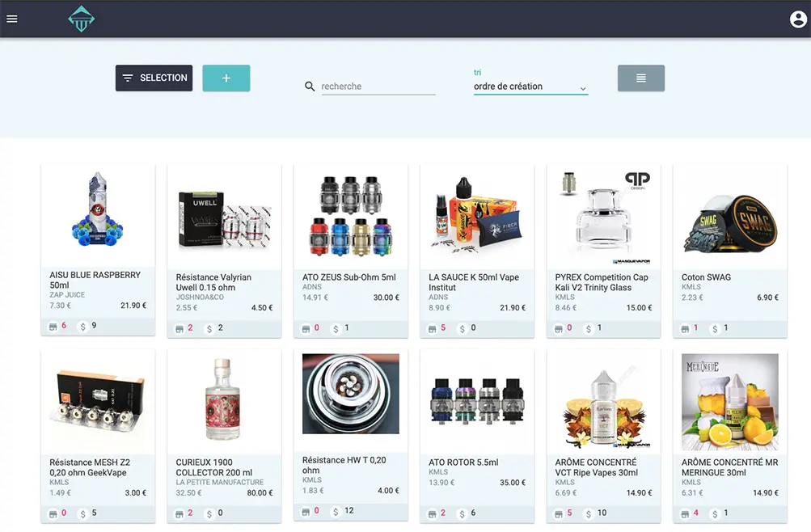The height and width of the screenshot is (532, 811).
Task: Open CURIEUX 1900 COLLECTOR bottle image
Action: pos(223,399)
